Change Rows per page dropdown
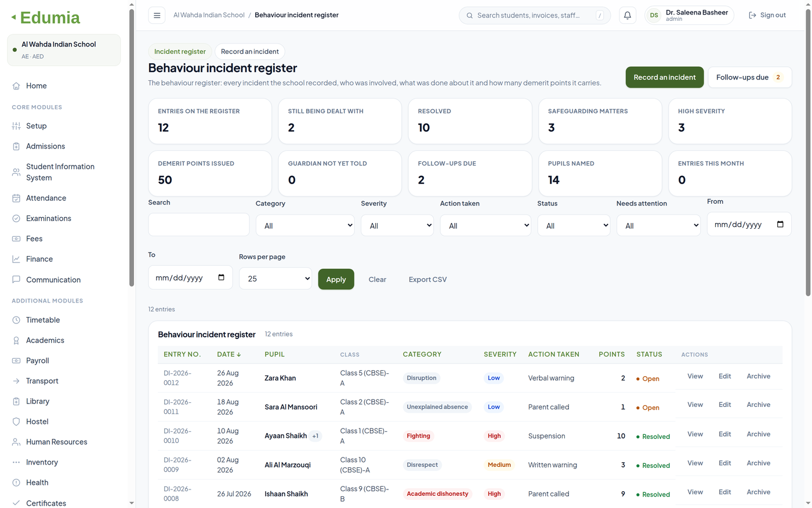The height and width of the screenshot is (508, 812). 275,278
